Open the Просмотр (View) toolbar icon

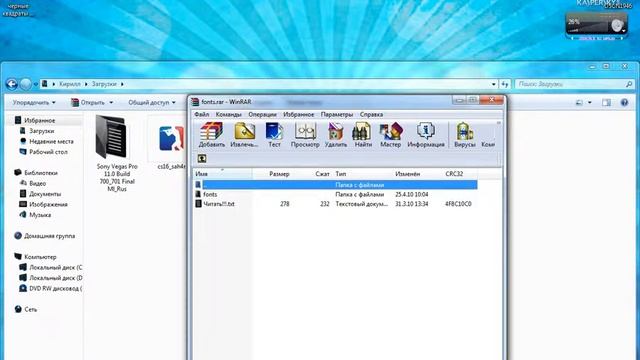[305, 135]
